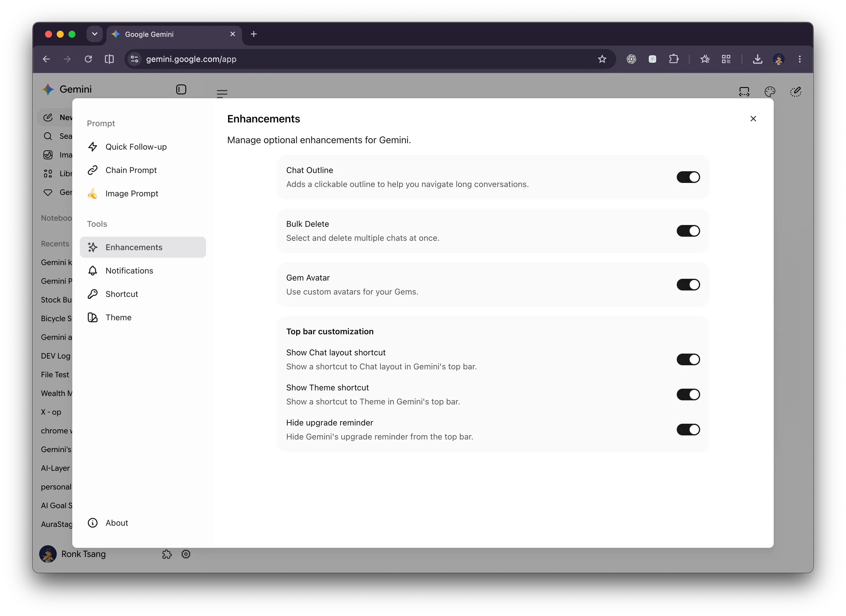Open the "chrome" recent chat

(56, 431)
